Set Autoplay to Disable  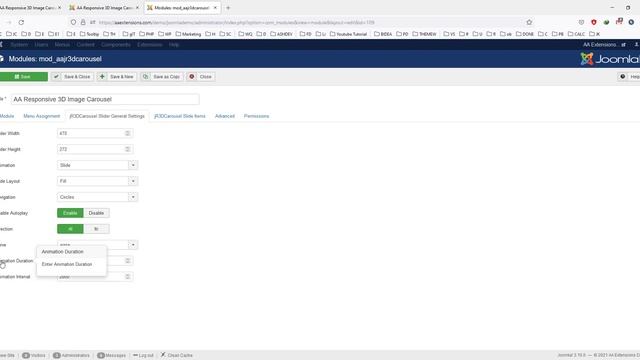[96, 213]
